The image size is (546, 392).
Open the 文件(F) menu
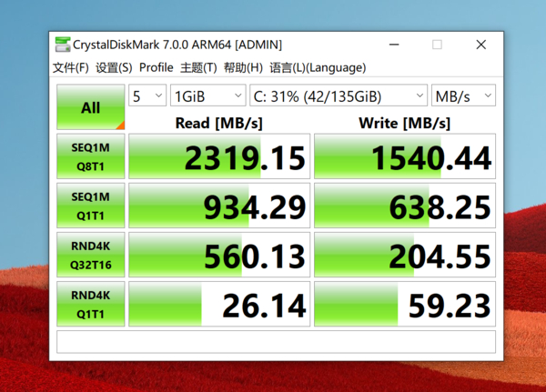pyautogui.click(x=71, y=67)
